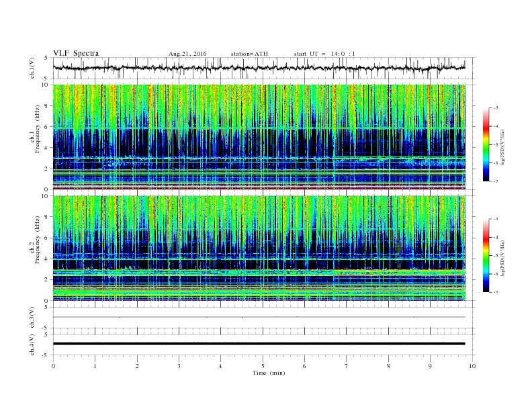
Task: Click the "6" tick on the time axis
Action: coord(304,366)
